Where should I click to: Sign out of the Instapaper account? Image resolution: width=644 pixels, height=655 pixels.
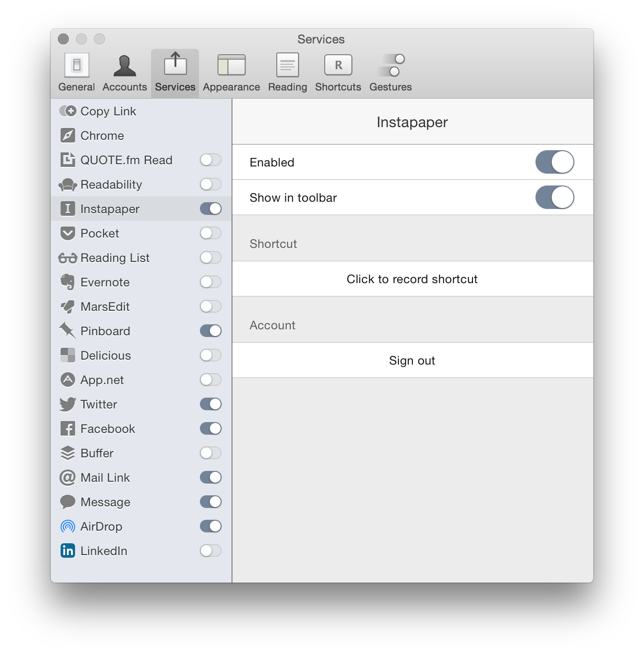412,361
